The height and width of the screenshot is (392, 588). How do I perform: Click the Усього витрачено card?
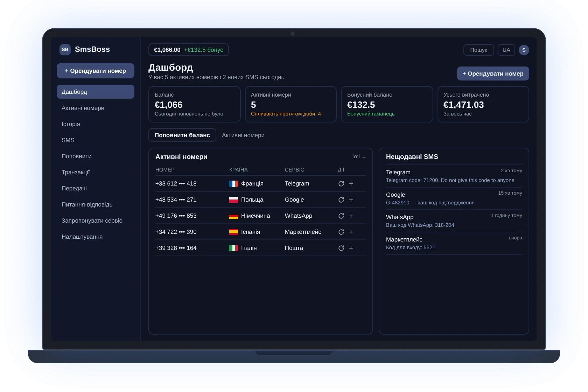483,104
